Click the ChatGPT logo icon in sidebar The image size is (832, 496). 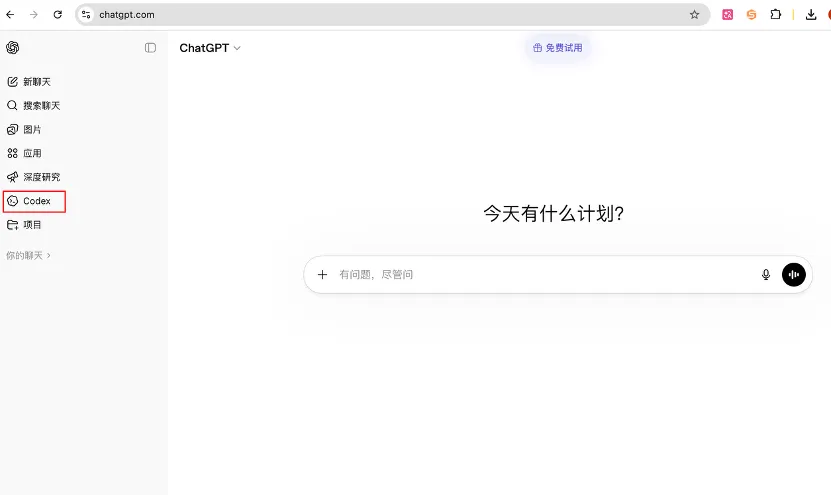(x=13, y=48)
